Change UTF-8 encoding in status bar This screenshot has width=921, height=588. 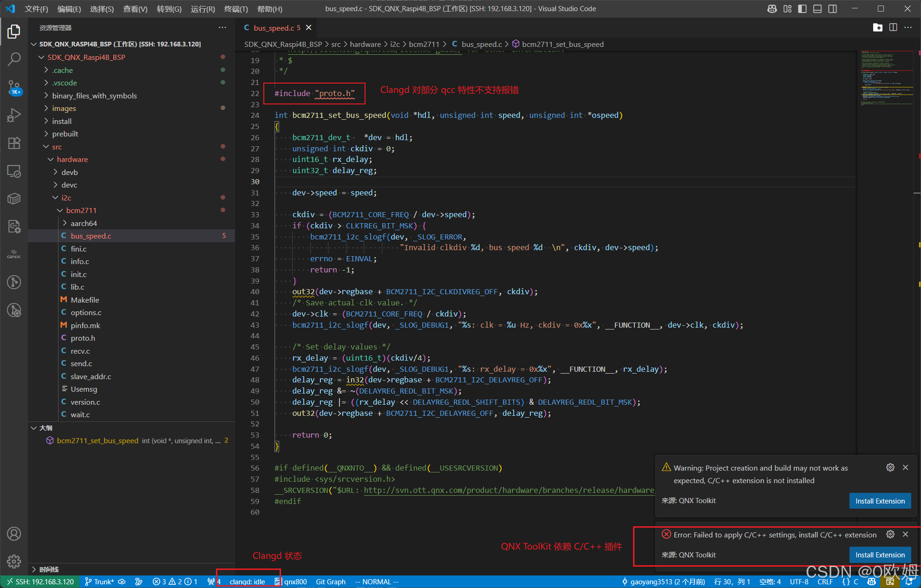point(799,582)
